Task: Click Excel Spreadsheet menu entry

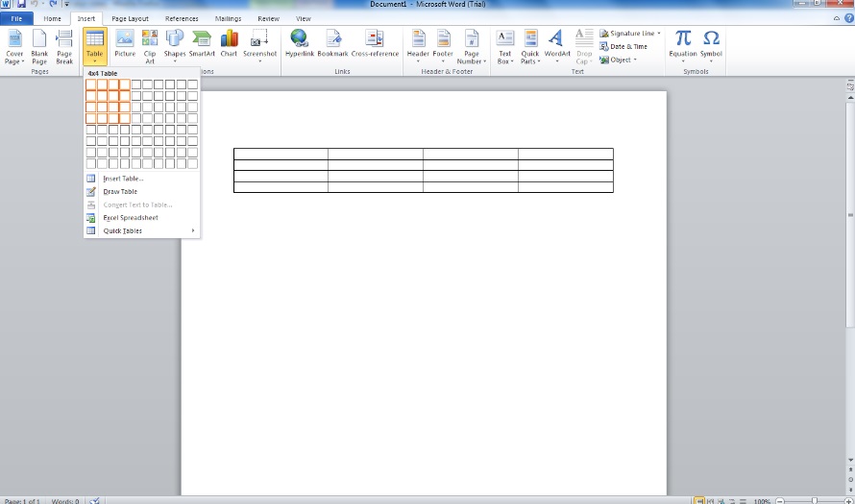Action: [x=131, y=218]
